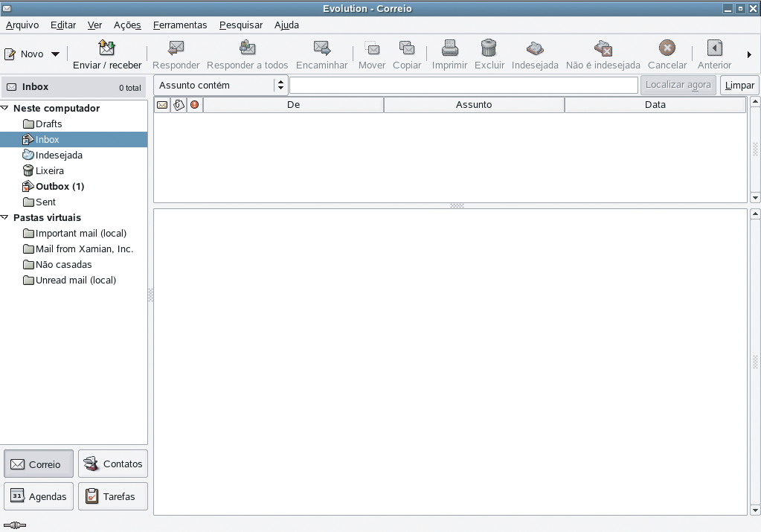Click the Excluir trash icon

(489, 48)
